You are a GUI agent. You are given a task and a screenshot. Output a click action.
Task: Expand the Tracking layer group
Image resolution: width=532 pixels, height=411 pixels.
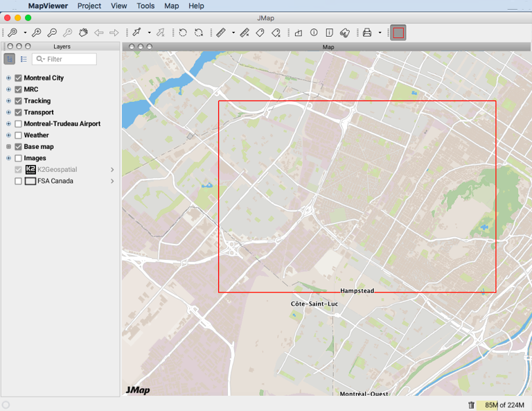pyautogui.click(x=8, y=101)
